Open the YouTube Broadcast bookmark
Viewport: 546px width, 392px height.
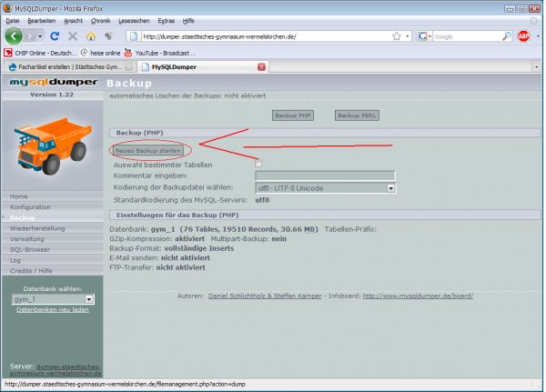[160, 53]
